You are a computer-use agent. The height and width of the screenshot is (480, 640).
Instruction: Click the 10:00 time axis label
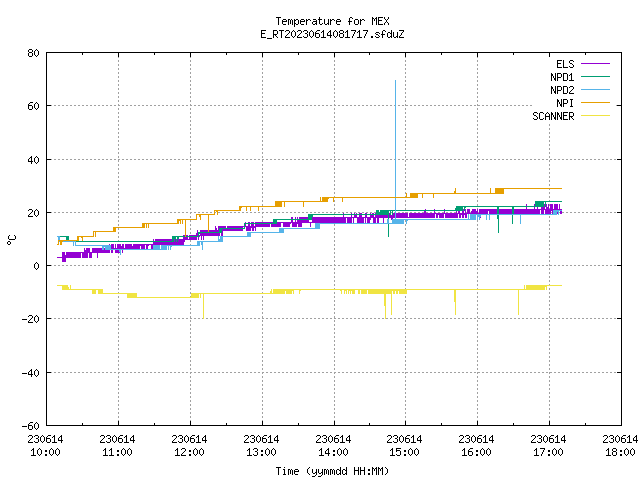pyautogui.click(x=45, y=452)
